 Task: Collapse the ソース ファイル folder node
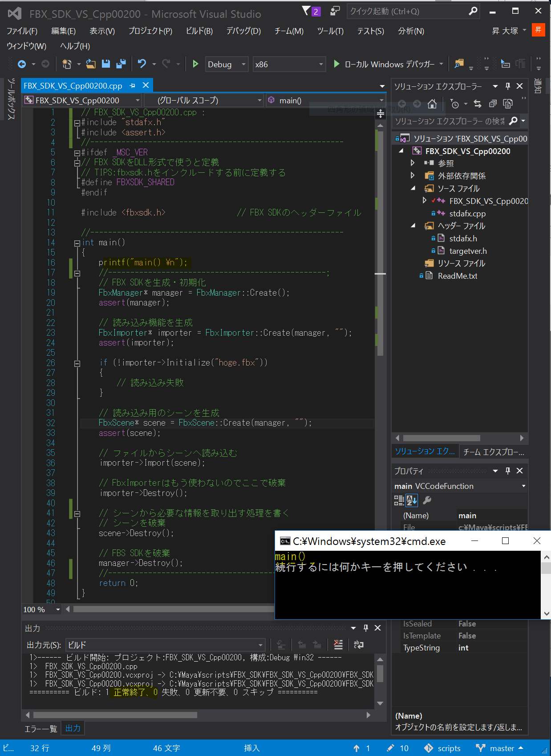click(413, 188)
